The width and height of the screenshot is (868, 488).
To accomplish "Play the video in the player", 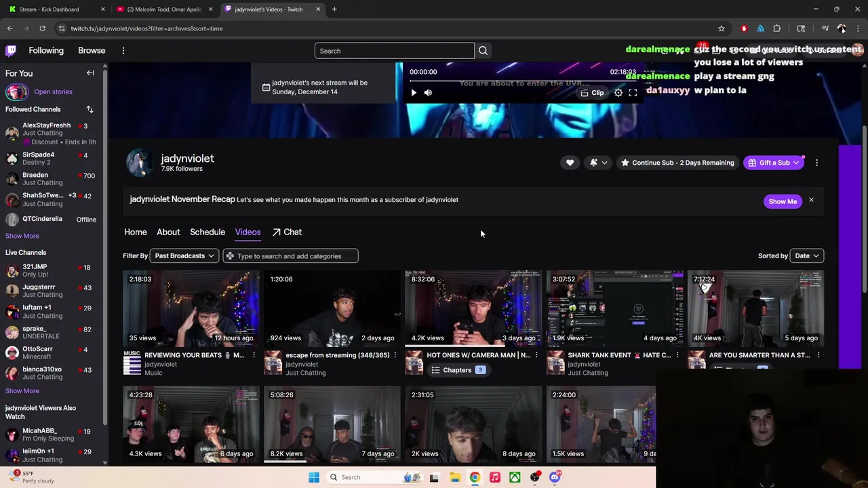I will click(414, 93).
